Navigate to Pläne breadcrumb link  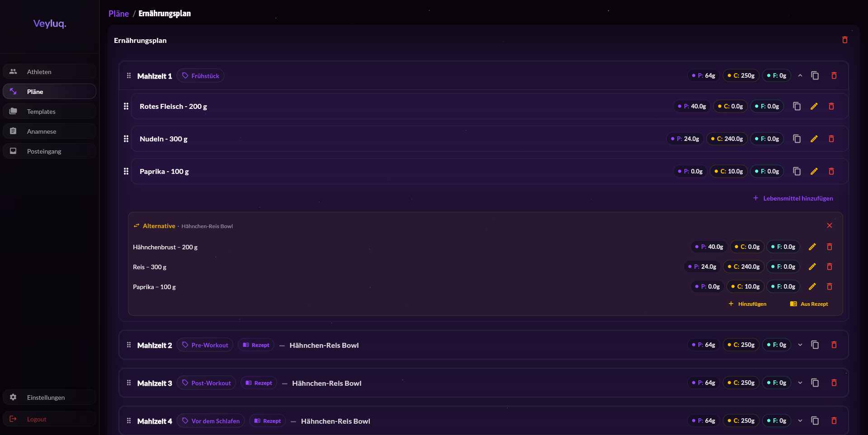pos(118,14)
